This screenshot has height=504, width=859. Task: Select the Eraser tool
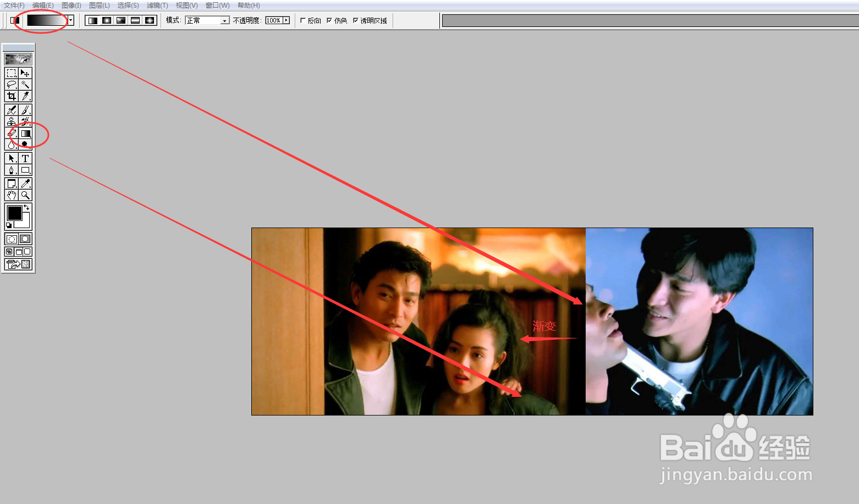pyautogui.click(x=12, y=134)
